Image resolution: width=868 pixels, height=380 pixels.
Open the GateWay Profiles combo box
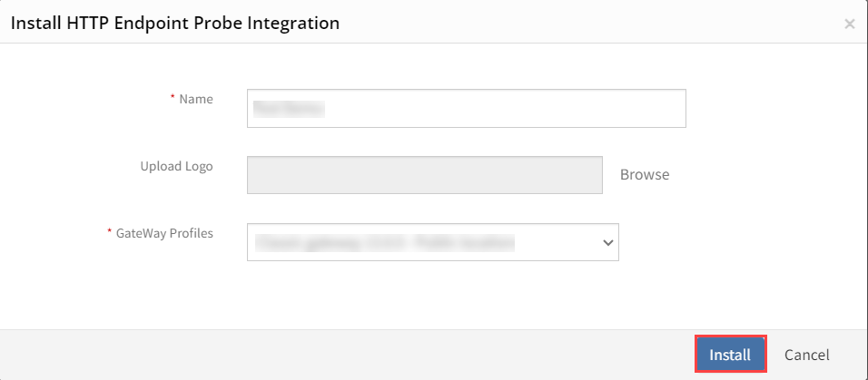(433, 242)
